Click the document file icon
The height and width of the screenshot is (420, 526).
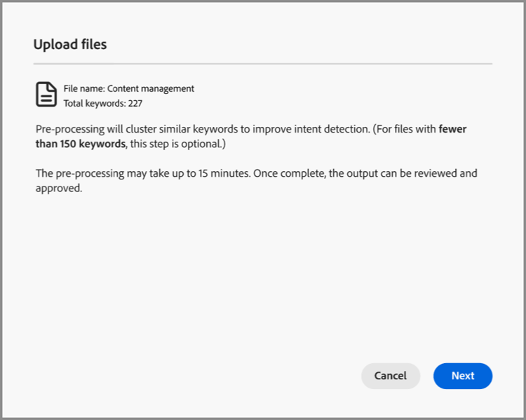pyautogui.click(x=47, y=95)
